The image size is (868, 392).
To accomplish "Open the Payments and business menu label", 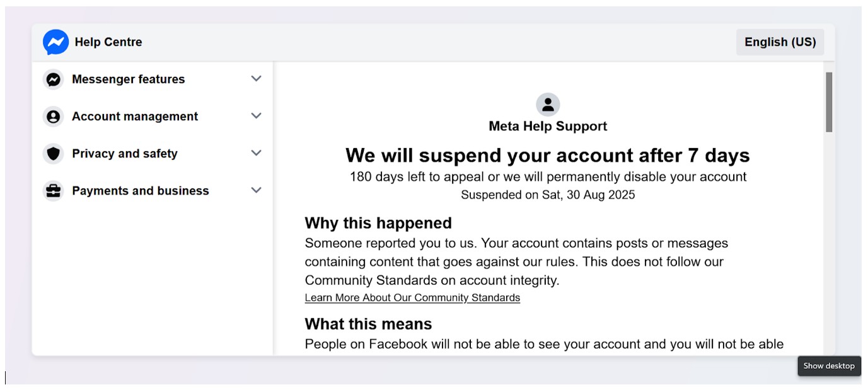I will (x=141, y=191).
